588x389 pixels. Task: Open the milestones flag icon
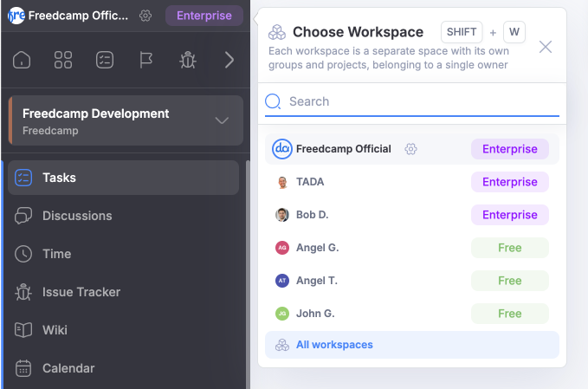pyautogui.click(x=145, y=60)
